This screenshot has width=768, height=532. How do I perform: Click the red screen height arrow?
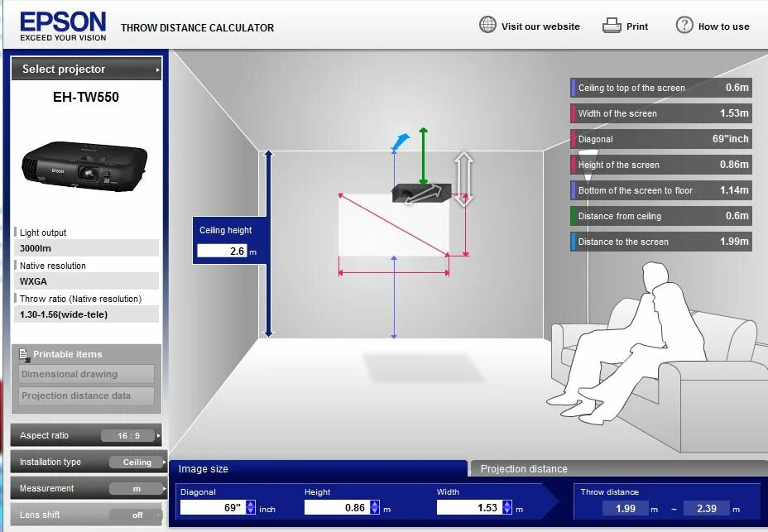[x=466, y=224]
